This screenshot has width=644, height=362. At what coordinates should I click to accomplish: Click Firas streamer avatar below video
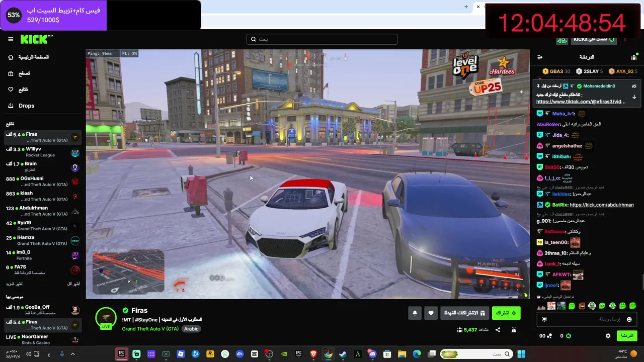106,318
